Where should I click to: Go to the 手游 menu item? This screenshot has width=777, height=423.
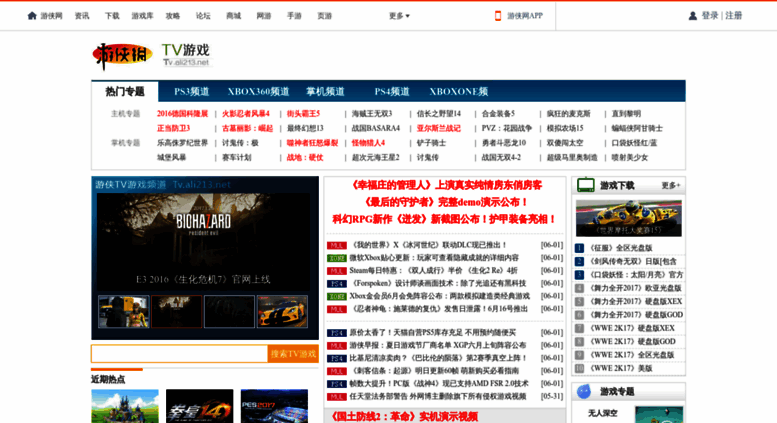coord(294,16)
